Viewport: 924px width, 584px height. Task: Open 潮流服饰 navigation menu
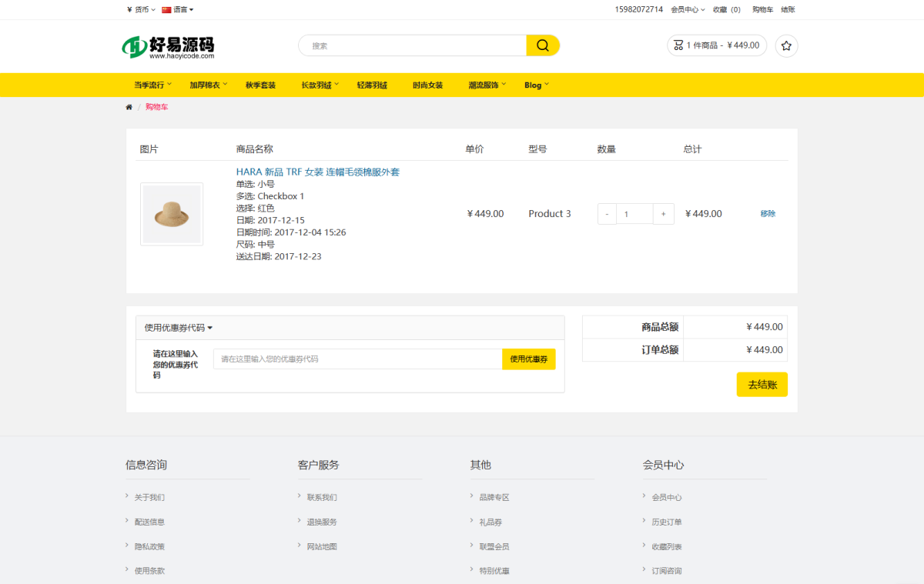pyautogui.click(x=487, y=85)
